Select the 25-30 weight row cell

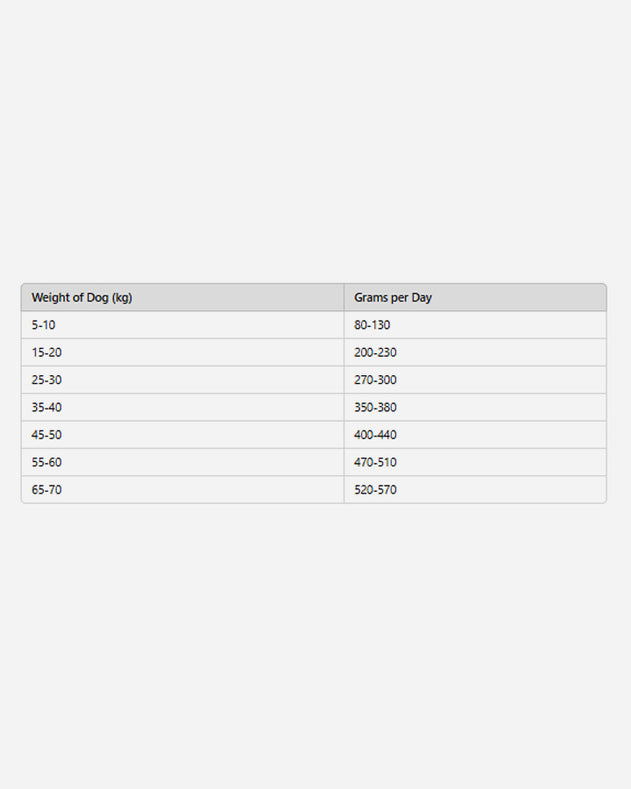click(47, 380)
